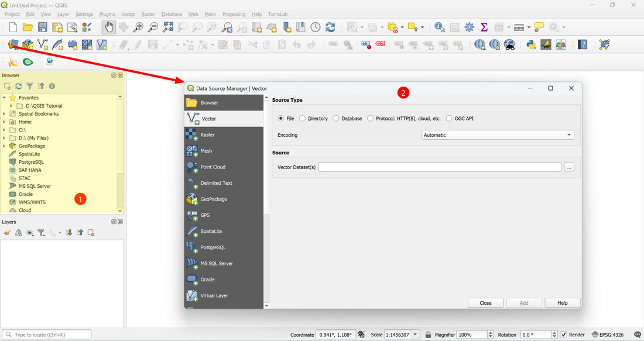Switch to Delimited Text tab
Image resolution: width=644 pixels, height=341 pixels.
click(x=224, y=183)
